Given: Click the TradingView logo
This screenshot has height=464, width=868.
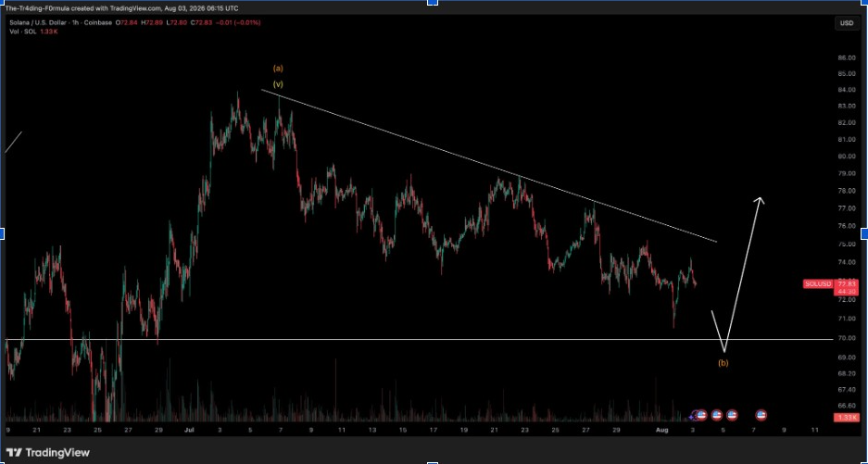Looking at the screenshot, I should click(x=48, y=452).
